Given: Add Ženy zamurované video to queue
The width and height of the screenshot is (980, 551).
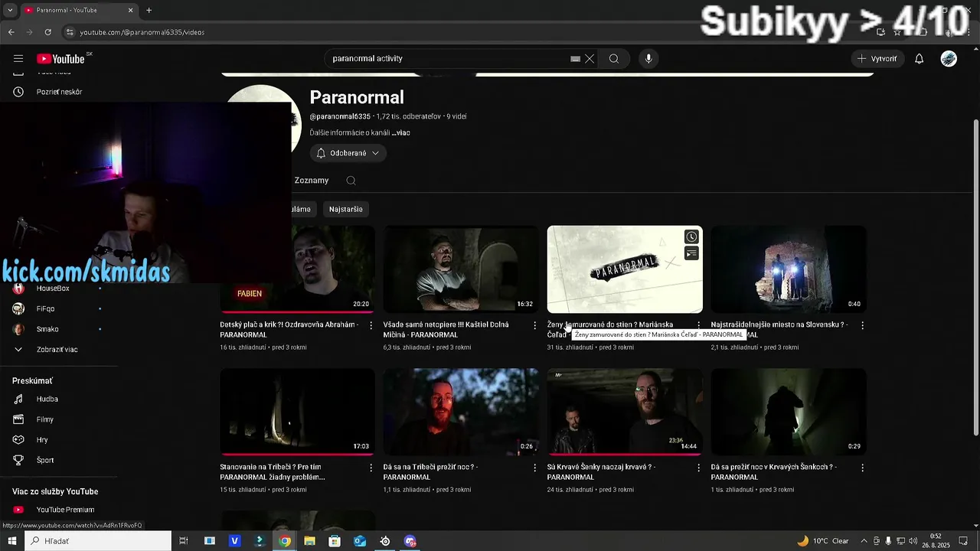Looking at the screenshot, I should point(691,253).
